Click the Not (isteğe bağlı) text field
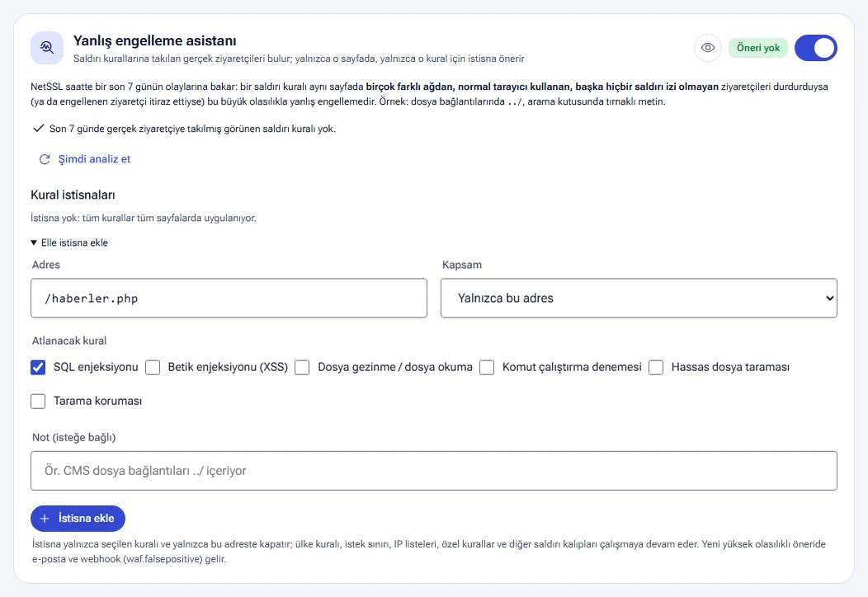Image resolution: width=868 pixels, height=597 pixels. (433, 471)
